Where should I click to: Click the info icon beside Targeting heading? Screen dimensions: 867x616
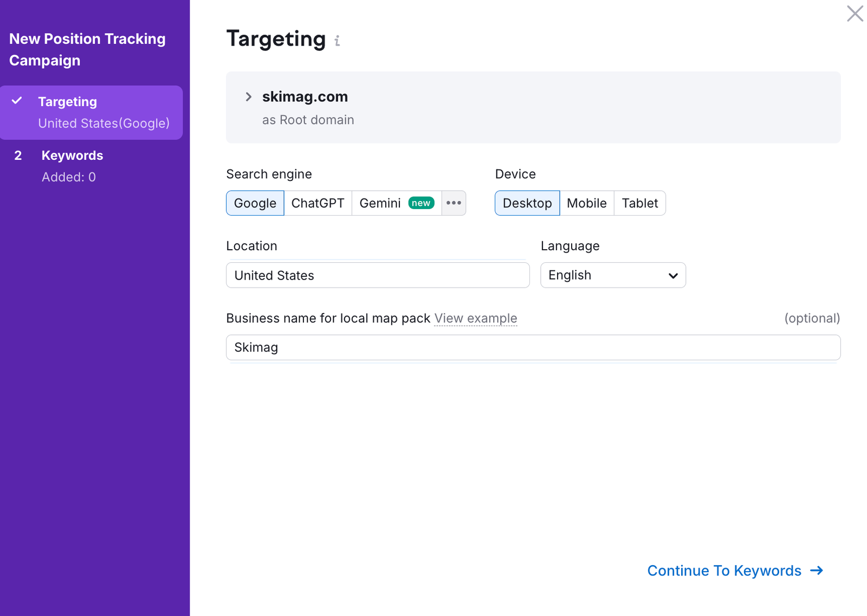point(337,41)
